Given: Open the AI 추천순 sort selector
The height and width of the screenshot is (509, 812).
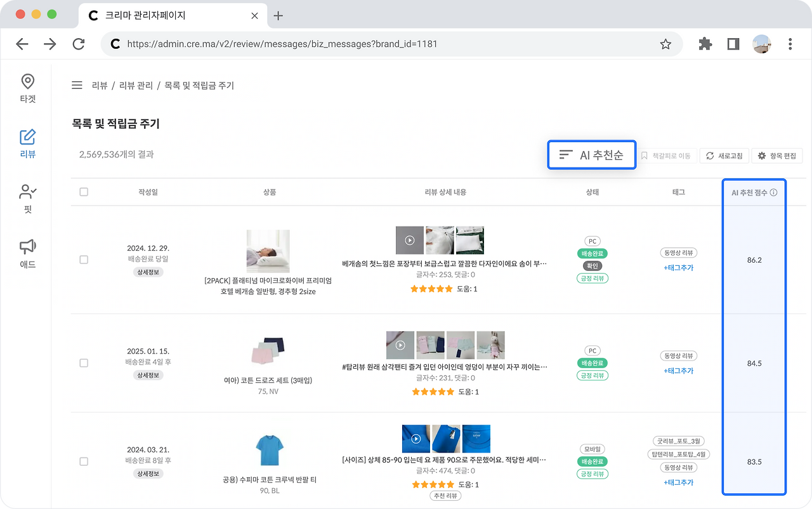Looking at the screenshot, I should click(591, 154).
